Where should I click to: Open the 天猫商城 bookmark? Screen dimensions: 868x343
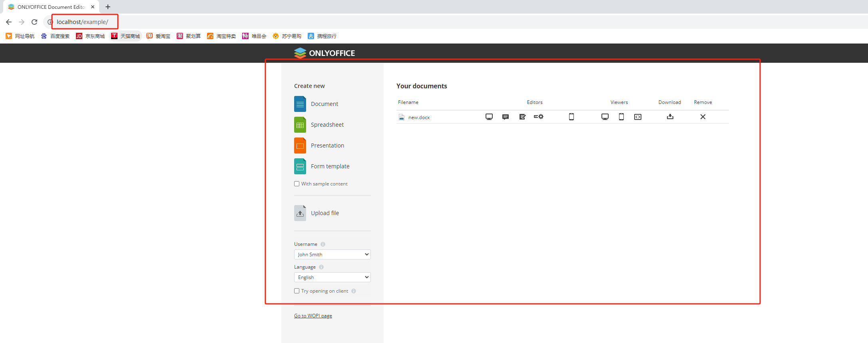125,36
